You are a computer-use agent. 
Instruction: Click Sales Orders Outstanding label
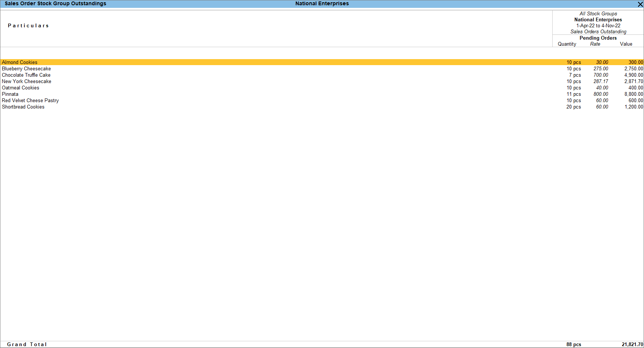[x=598, y=32]
